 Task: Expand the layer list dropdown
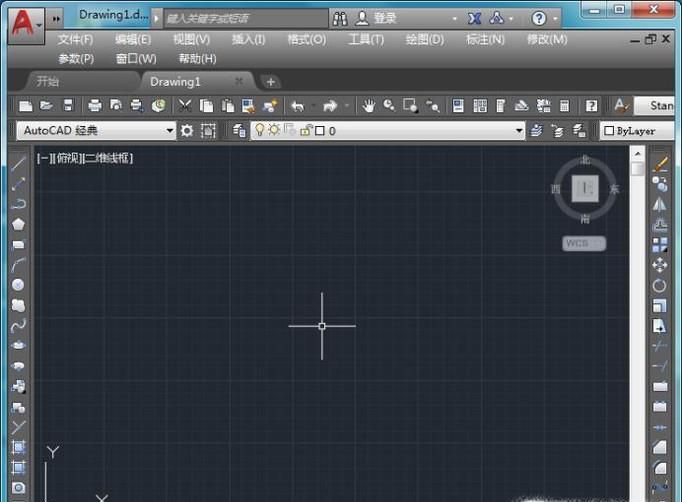(x=518, y=130)
